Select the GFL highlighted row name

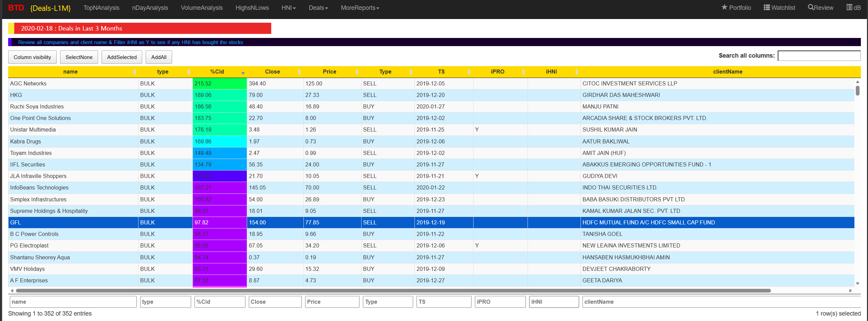pyautogui.click(x=15, y=222)
